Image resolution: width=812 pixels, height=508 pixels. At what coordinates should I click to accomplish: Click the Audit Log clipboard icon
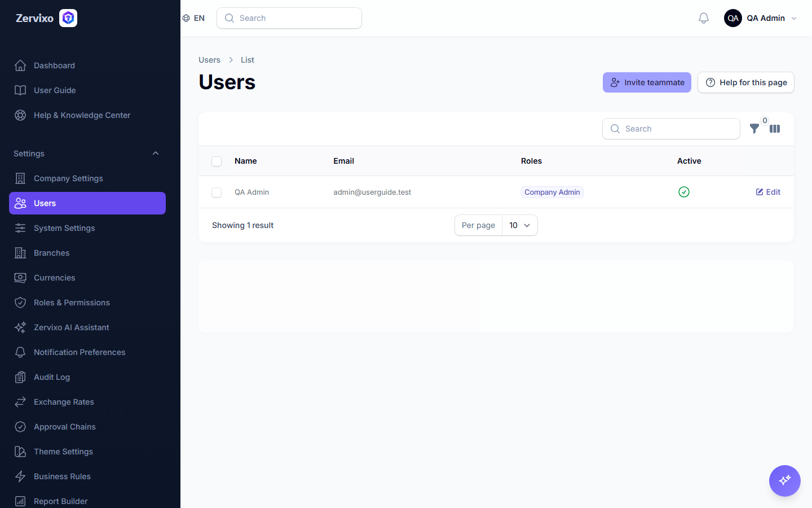tap(20, 377)
